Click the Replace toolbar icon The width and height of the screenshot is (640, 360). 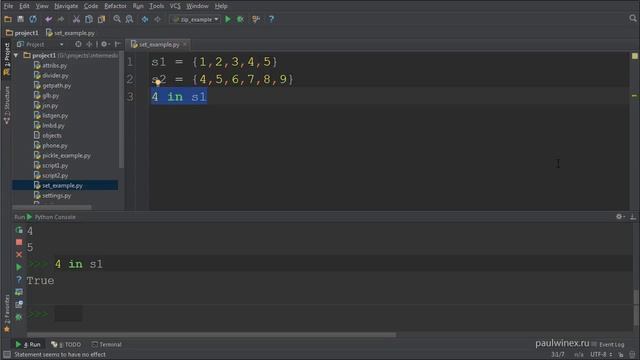pos(129,19)
